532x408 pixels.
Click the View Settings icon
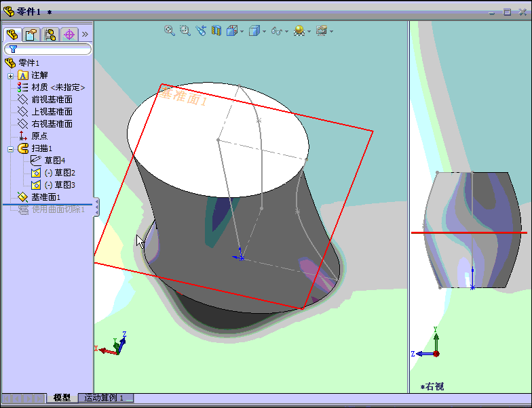click(x=322, y=31)
